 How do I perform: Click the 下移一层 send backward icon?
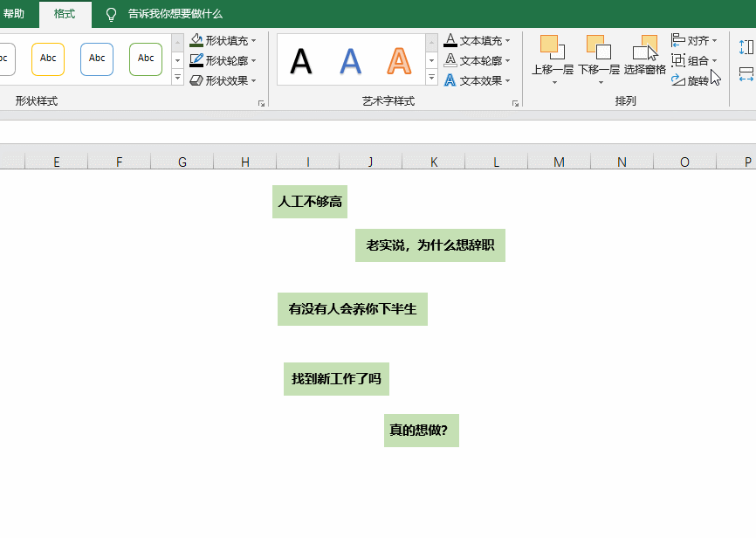coord(599,47)
